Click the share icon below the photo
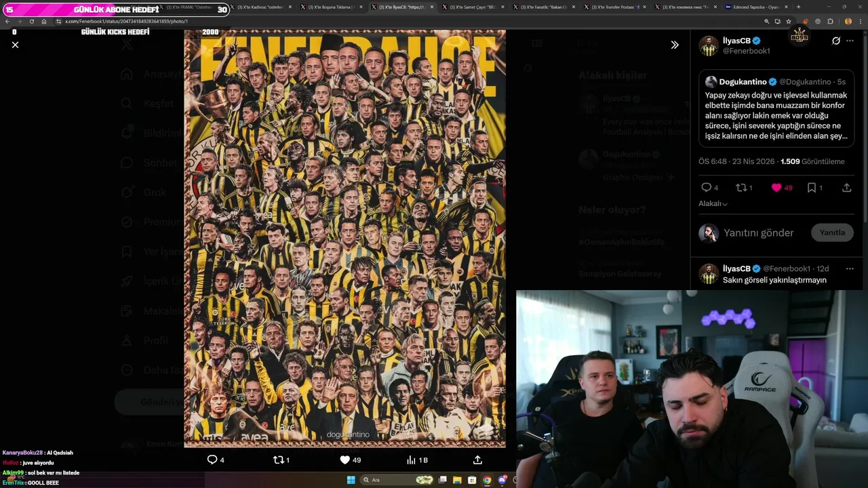Screen dimensions: 868x488 click(x=477, y=460)
